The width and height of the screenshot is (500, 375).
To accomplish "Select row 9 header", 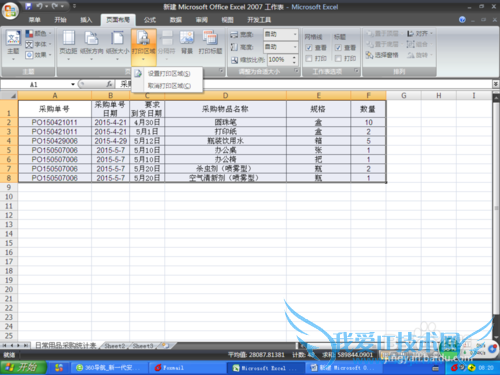I will point(9,187).
